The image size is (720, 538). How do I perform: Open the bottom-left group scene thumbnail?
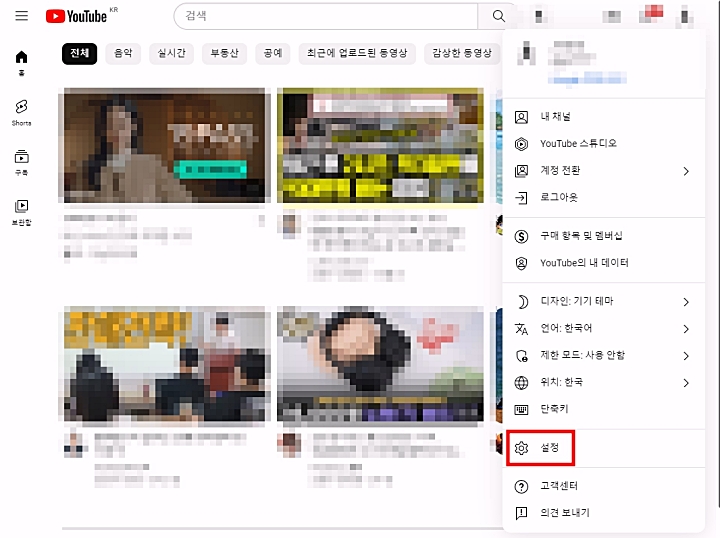point(164,364)
